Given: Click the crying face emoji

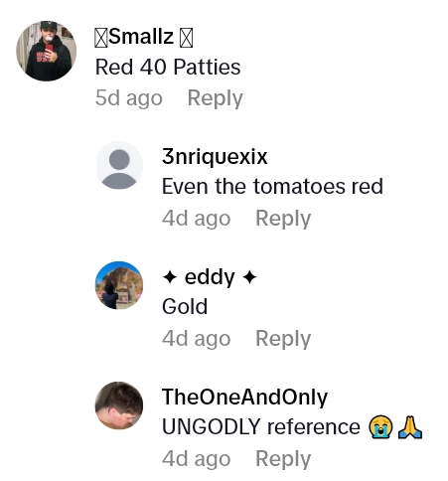Looking at the screenshot, I should tap(380, 427).
